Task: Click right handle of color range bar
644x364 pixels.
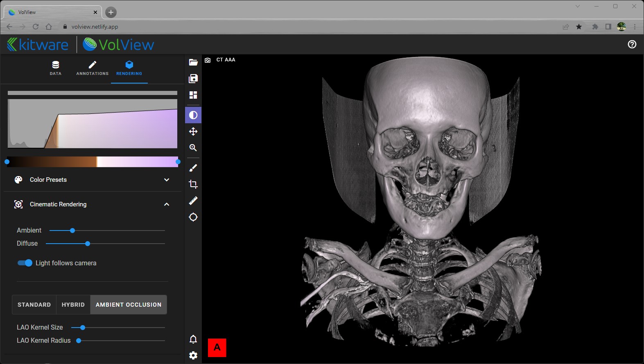Action: (178, 162)
